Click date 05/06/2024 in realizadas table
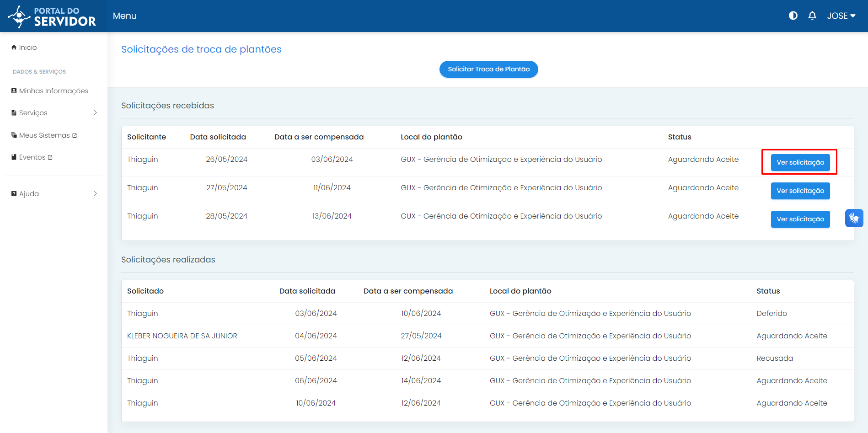This screenshot has width=868, height=433. tap(316, 358)
